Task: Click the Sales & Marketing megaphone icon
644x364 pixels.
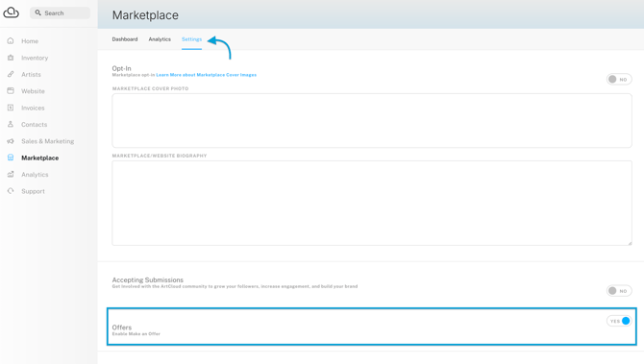Action: (x=11, y=141)
